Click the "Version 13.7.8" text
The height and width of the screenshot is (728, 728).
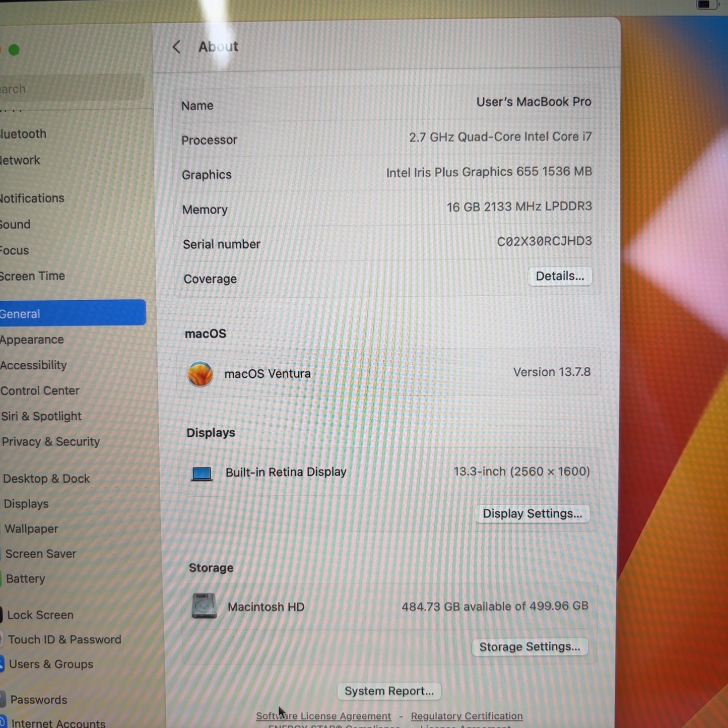point(552,372)
